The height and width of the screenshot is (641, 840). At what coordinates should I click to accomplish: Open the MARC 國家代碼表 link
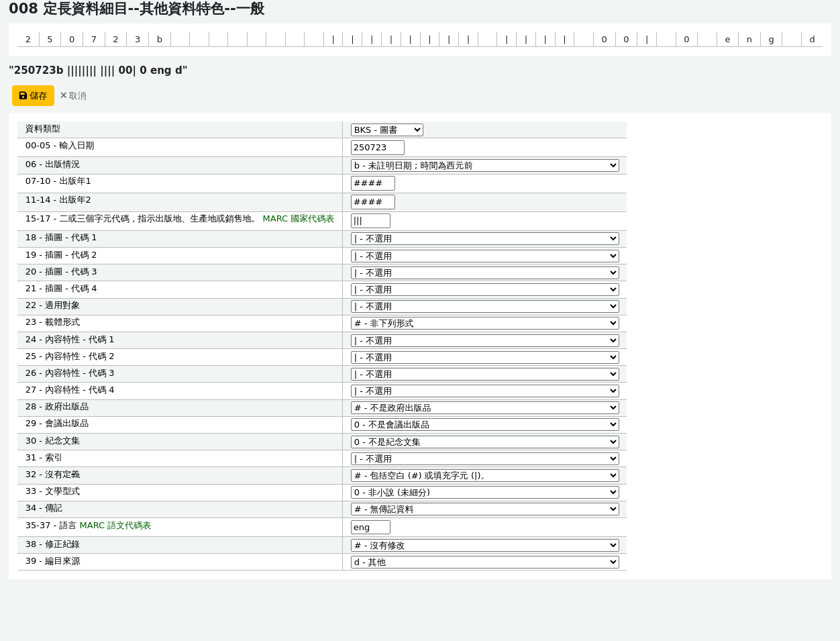299,219
